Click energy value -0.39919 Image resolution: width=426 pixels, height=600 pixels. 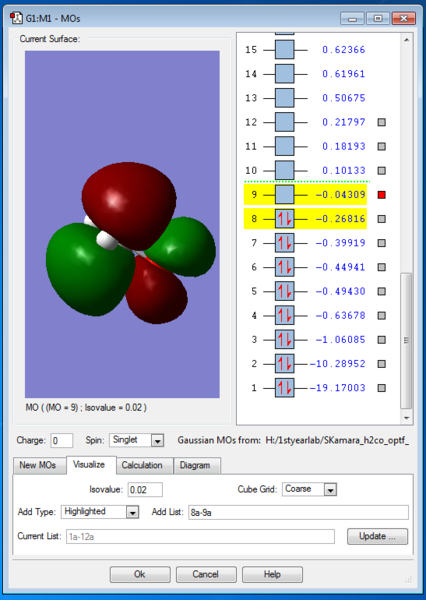341,243
